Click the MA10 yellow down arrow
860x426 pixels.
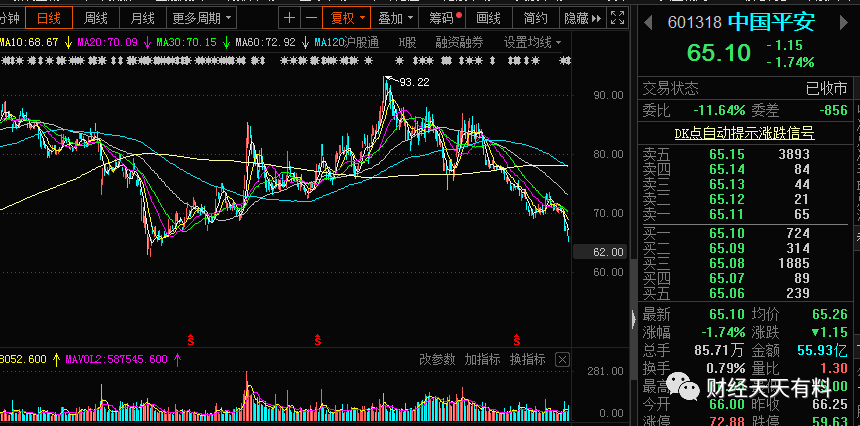click(69, 42)
